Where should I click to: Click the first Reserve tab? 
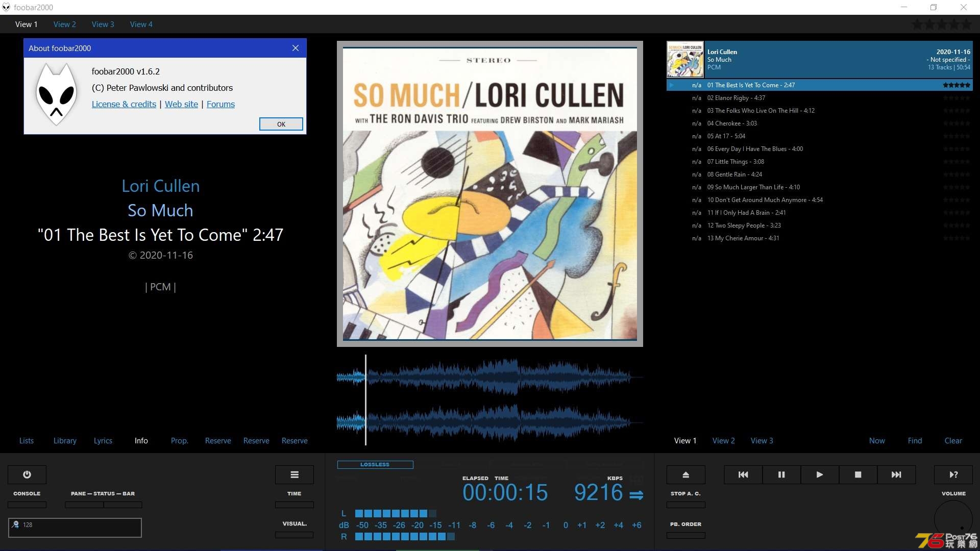pos(218,440)
